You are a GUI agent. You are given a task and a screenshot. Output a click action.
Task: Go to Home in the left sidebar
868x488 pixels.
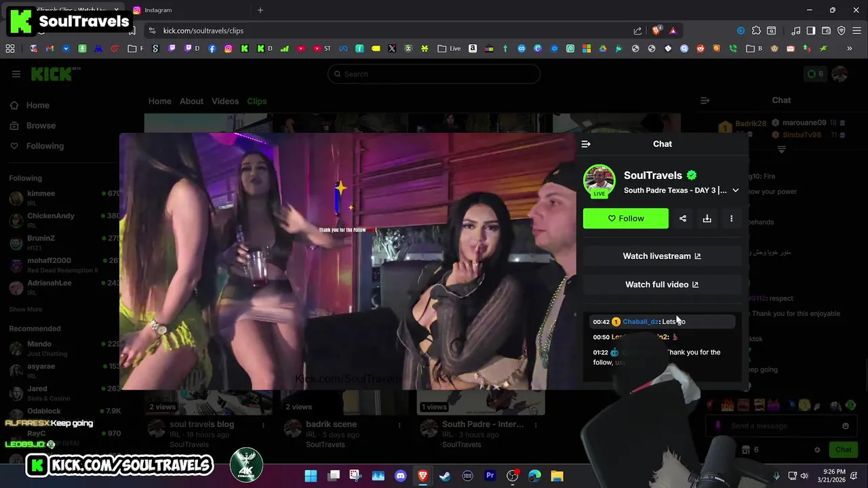coord(37,105)
